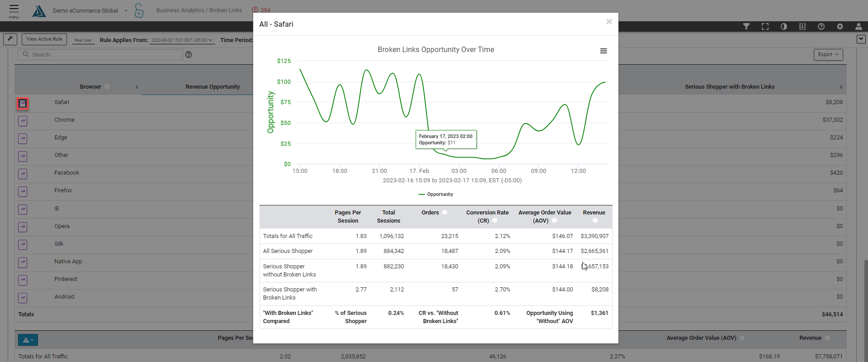Open the settings gear icon
Image resolution: width=868 pixels, height=362 pixels.
(840, 27)
